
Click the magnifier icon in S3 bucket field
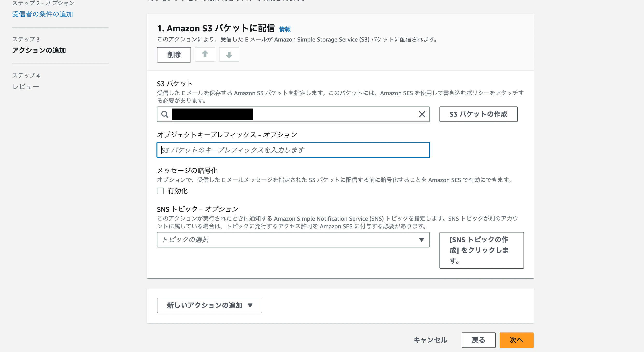click(164, 114)
